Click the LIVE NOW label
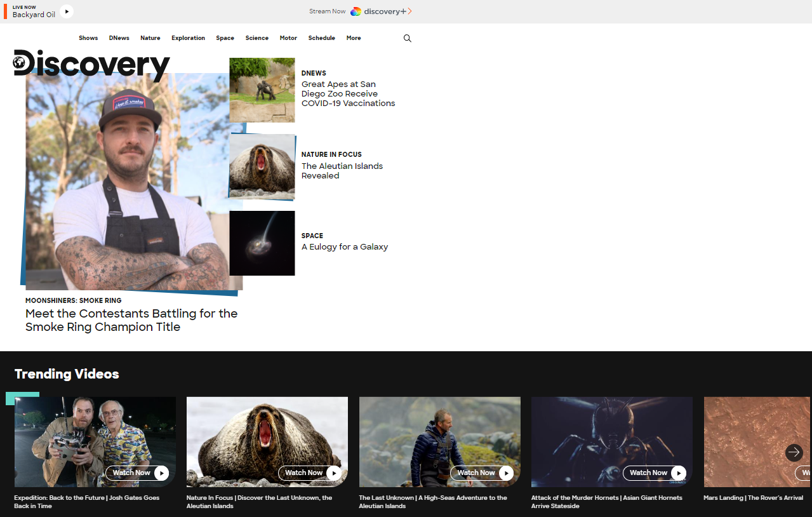This screenshot has width=812, height=517. pos(24,7)
